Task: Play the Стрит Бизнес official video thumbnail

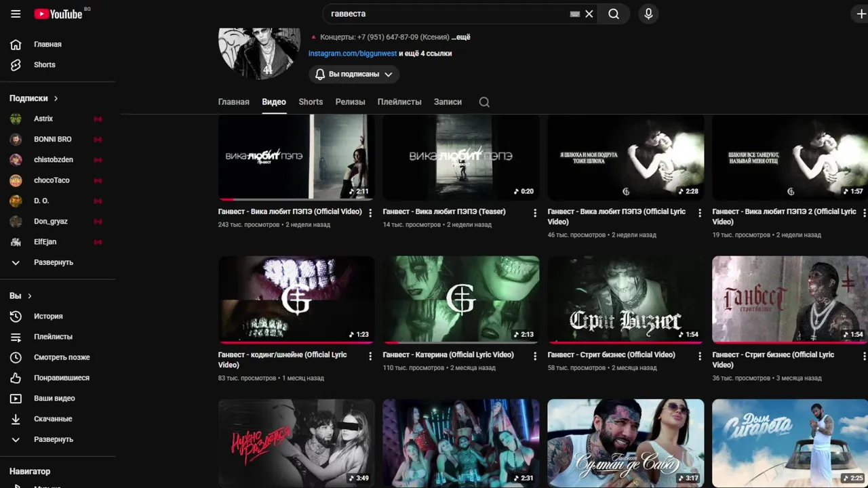Action: (626, 300)
